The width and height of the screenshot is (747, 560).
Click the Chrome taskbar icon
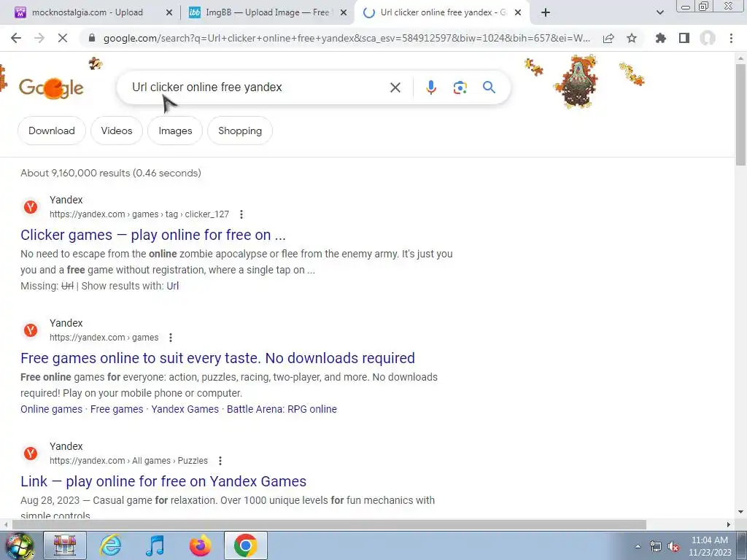coord(245,545)
